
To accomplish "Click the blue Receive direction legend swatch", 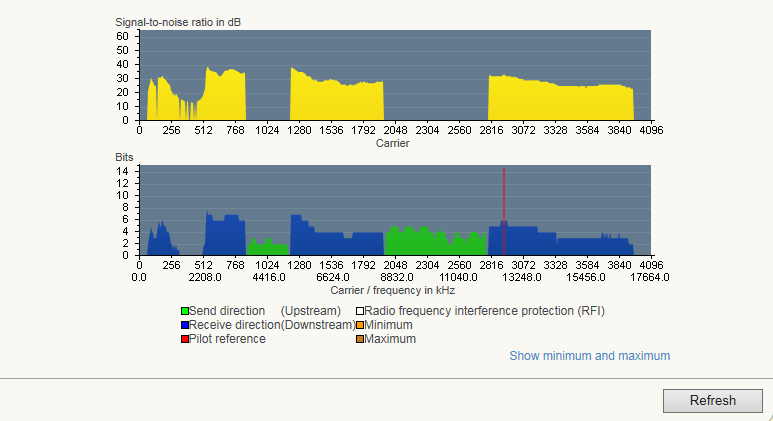I will point(185,325).
